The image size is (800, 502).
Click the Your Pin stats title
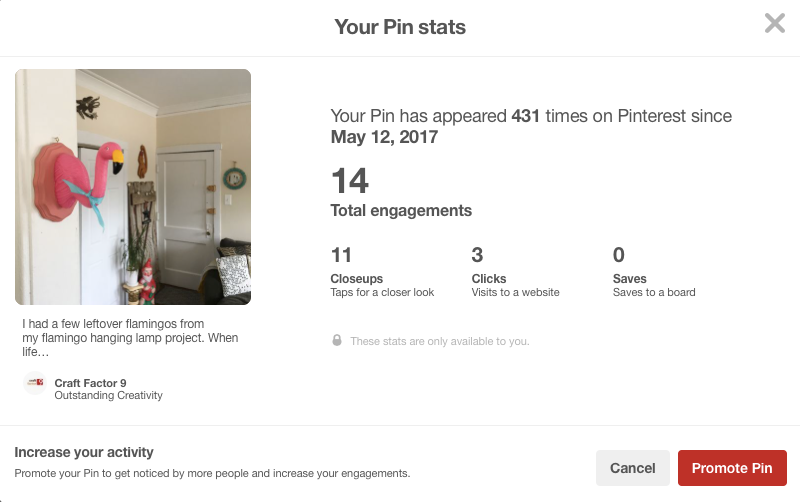tap(400, 27)
